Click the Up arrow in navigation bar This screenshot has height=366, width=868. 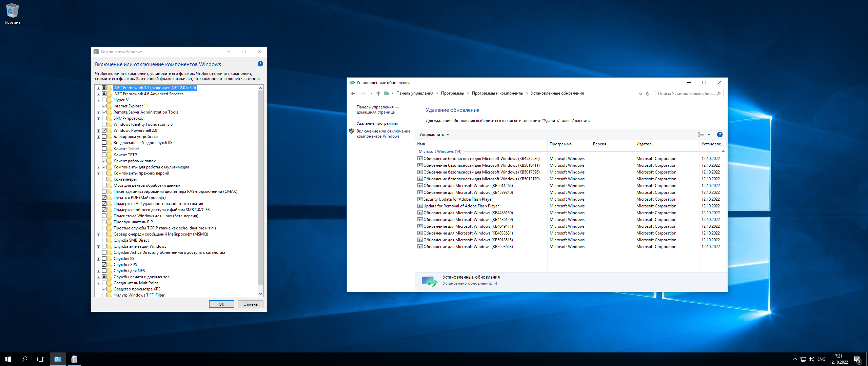pyautogui.click(x=378, y=94)
